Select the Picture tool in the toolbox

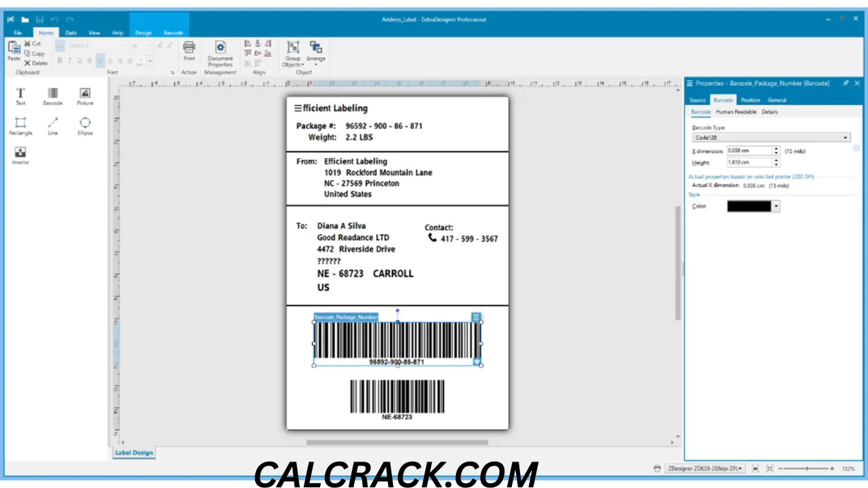click(x=85, y=96)
